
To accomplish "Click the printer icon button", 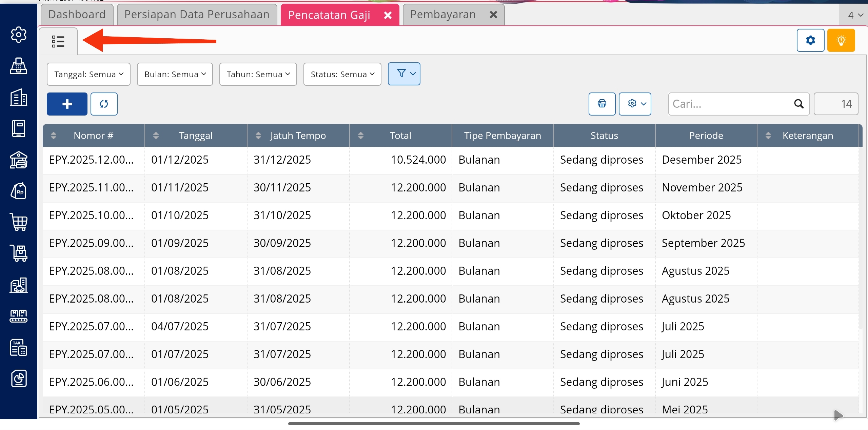I will (602, 104).
